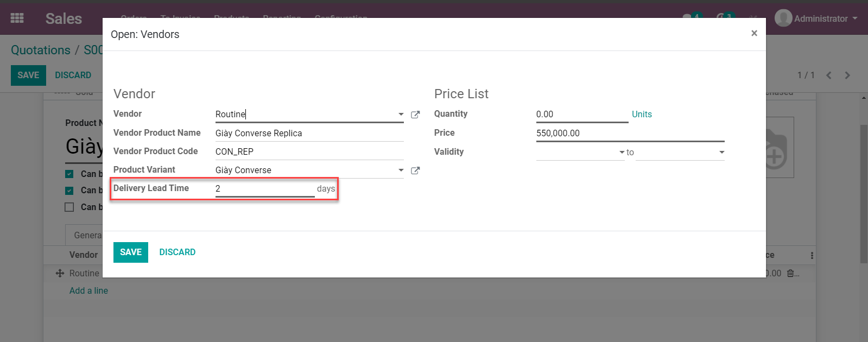Screen dimensions: 868x342
Task: Save the vendor dialog changes
Action: pyautogui.click(x=130, y=252)
